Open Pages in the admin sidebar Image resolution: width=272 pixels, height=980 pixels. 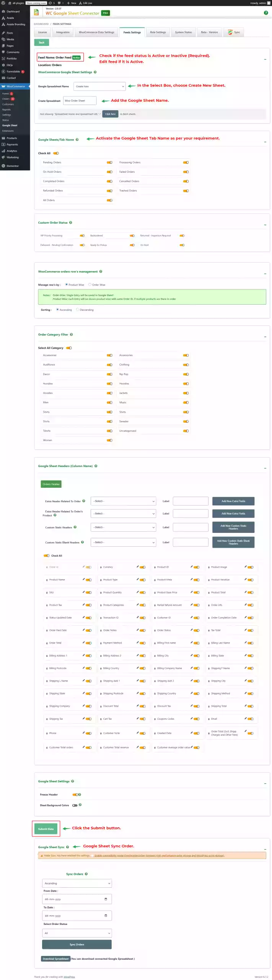10,46
